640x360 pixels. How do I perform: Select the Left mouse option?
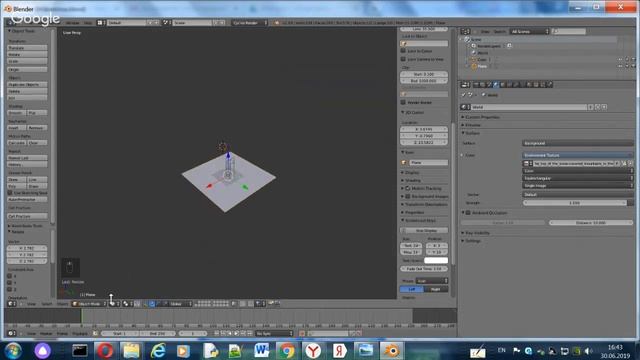point(412,289)
